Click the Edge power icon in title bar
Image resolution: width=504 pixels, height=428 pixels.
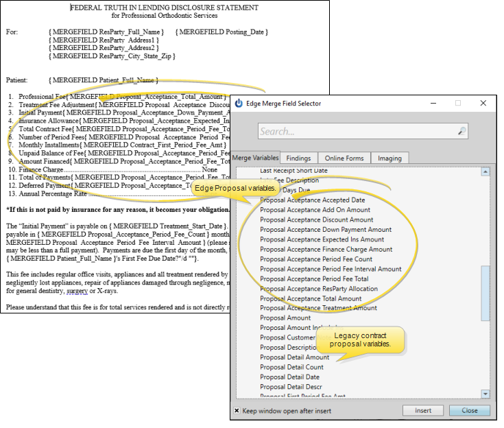[x=239, y=104]
